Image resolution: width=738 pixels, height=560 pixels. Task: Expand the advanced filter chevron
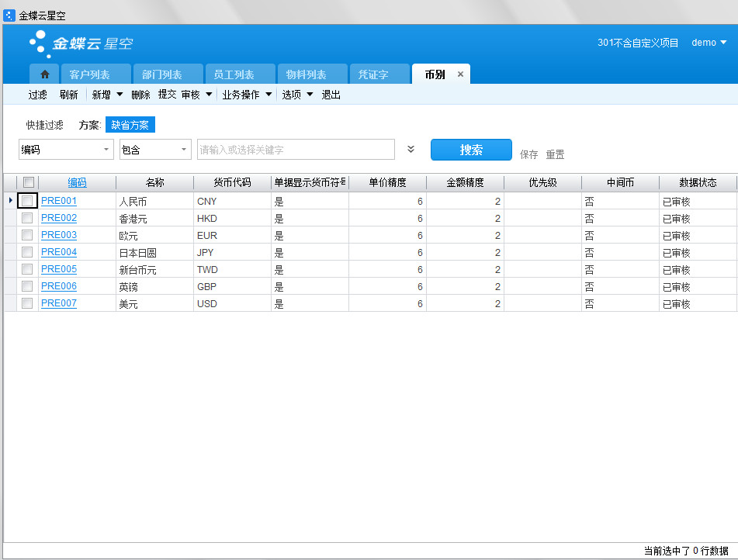[411, 149]
